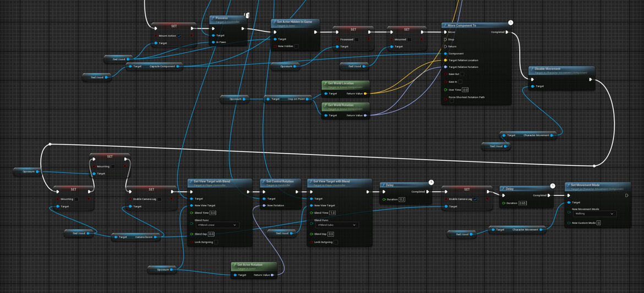Open the VTBlend Cubic Blend Func dropdown
644x293 pixels.
pyautogui.click(x=337, y=225)
